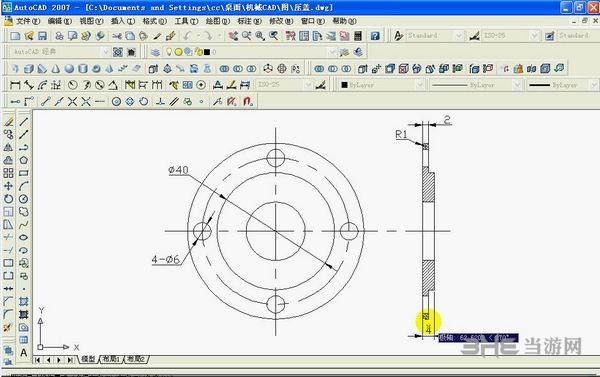Click the Object Snap Settings magnet icon
The width and height of the screenshot is (600, 377).
point(248,101)
